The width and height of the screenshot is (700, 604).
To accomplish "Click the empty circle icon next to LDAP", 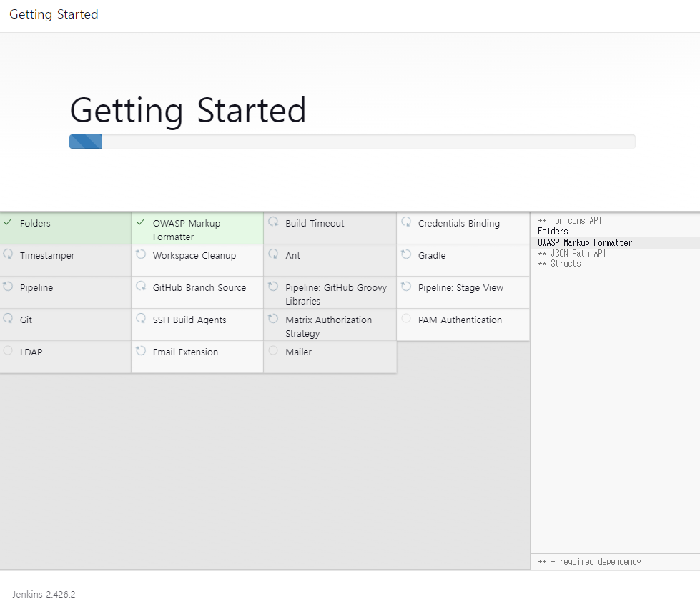I will pyautogui.click(x=8, y=350).
